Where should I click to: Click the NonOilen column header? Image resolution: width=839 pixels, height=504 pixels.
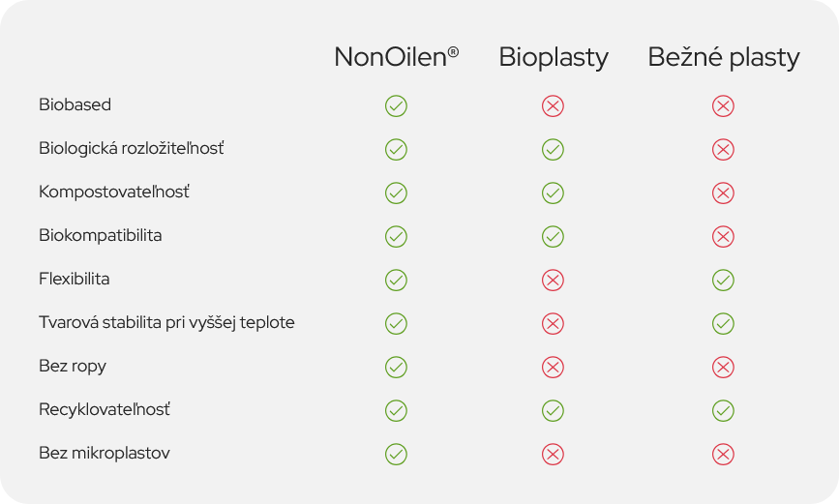coord(397,57)
